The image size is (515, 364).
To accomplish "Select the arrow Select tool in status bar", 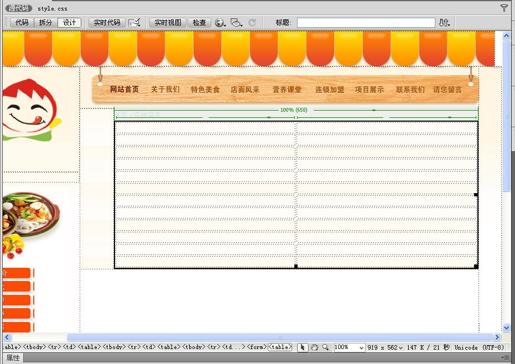I will [x=302, y=347].
